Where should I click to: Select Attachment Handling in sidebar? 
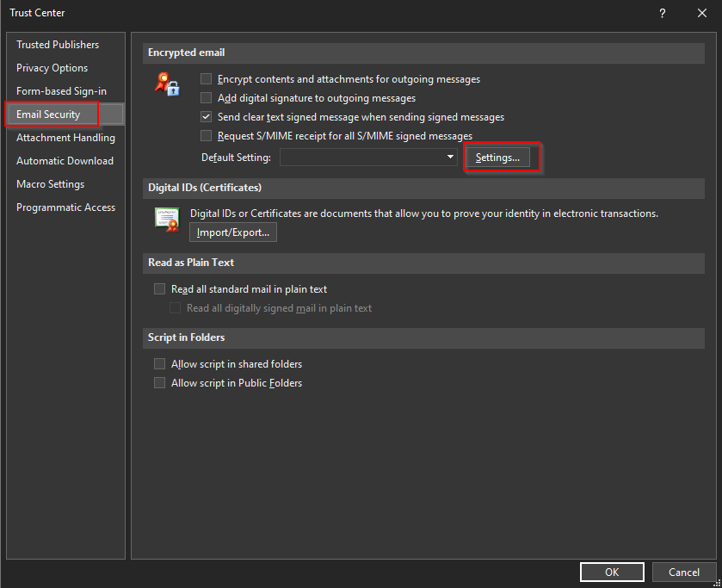click(x=65, y=138)
